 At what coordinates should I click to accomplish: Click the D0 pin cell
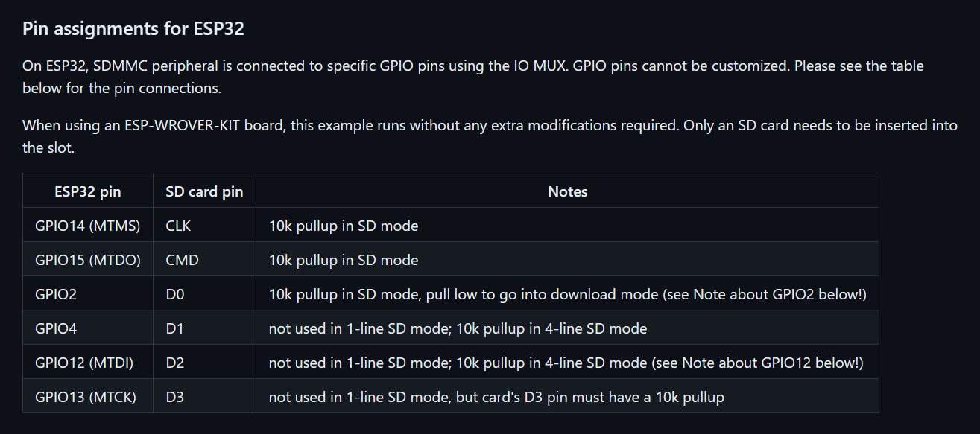tap(175, 294)
